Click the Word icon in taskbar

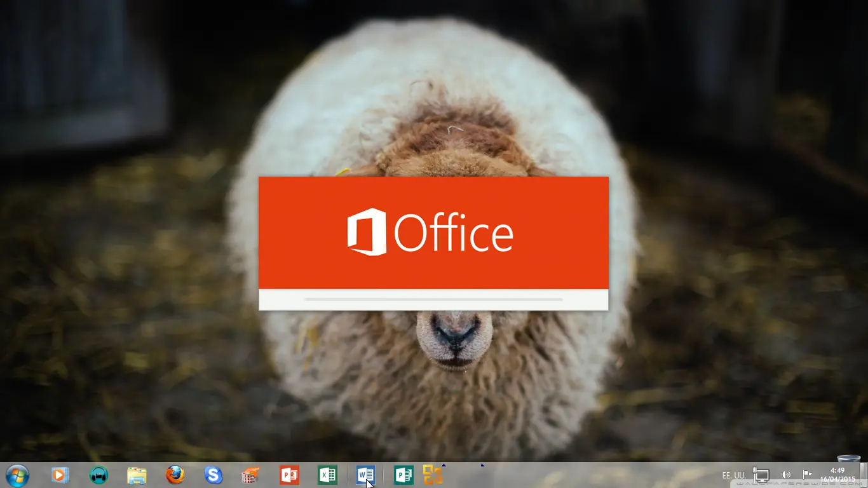pyautogui.click(x=365, y=475)
